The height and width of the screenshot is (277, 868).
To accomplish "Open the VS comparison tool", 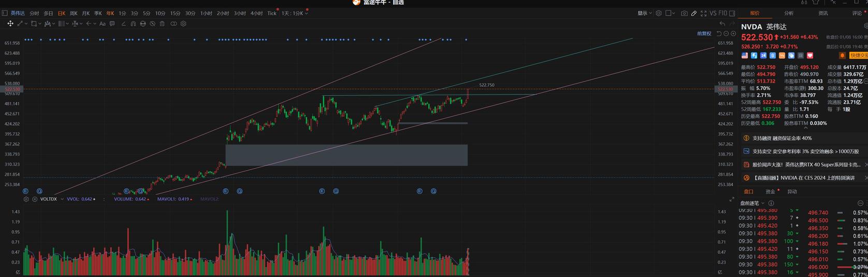I will pos(713,13).
